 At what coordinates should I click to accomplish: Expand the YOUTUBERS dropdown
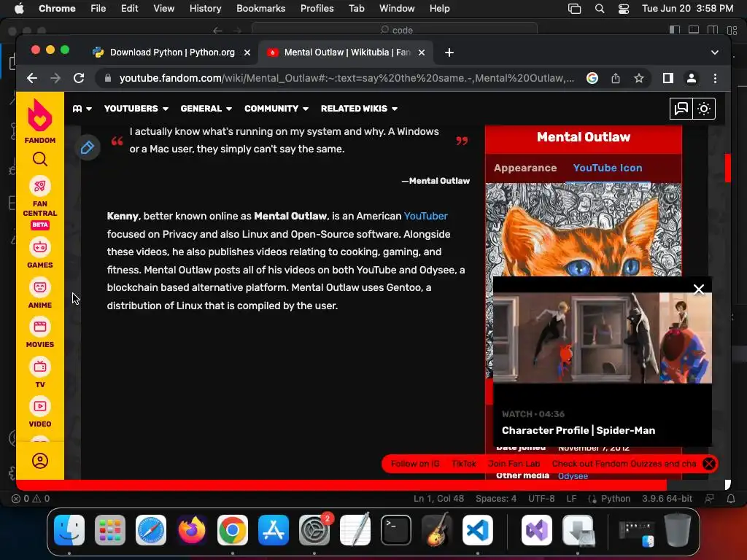136,109
